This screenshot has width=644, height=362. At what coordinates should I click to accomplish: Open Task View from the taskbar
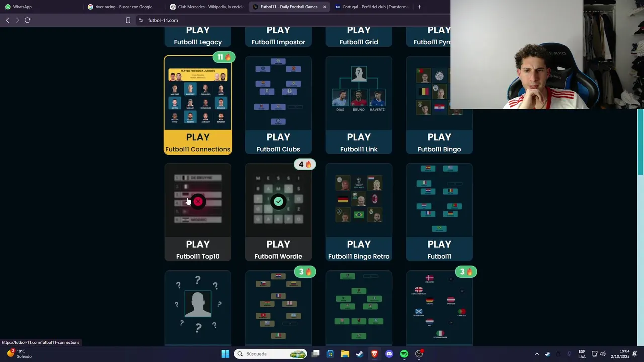(315, 354)
